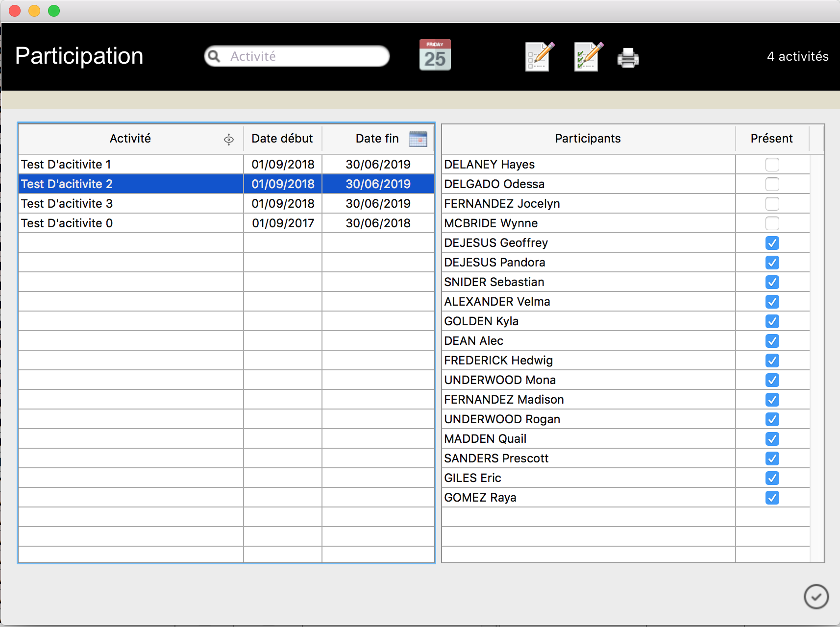840x627 pixels.
Task: Click the unchecked checklist pencil icon
Action: pyautogui.click(x=539, y=57)
